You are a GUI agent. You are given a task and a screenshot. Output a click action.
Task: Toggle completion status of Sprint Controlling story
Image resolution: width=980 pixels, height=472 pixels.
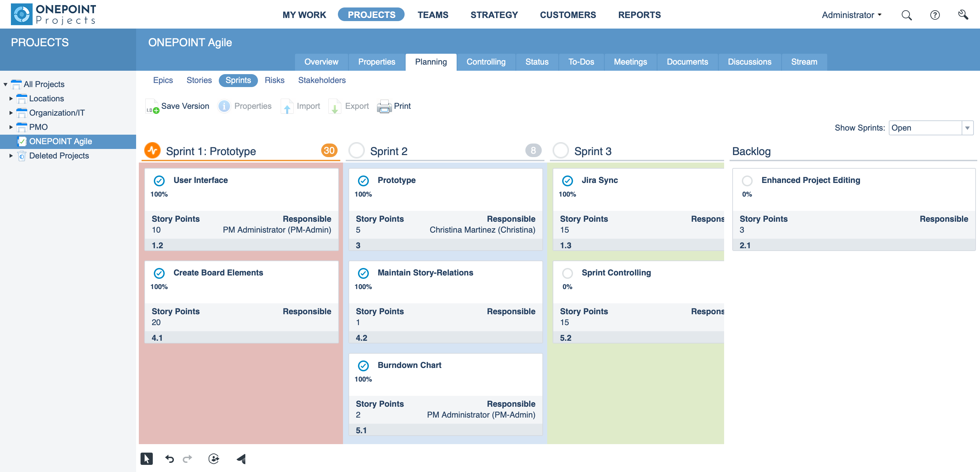(x=568, y=273)
